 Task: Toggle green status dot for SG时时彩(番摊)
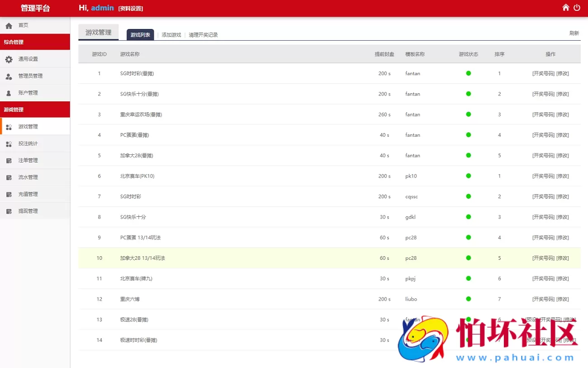(x=468, y=73)
